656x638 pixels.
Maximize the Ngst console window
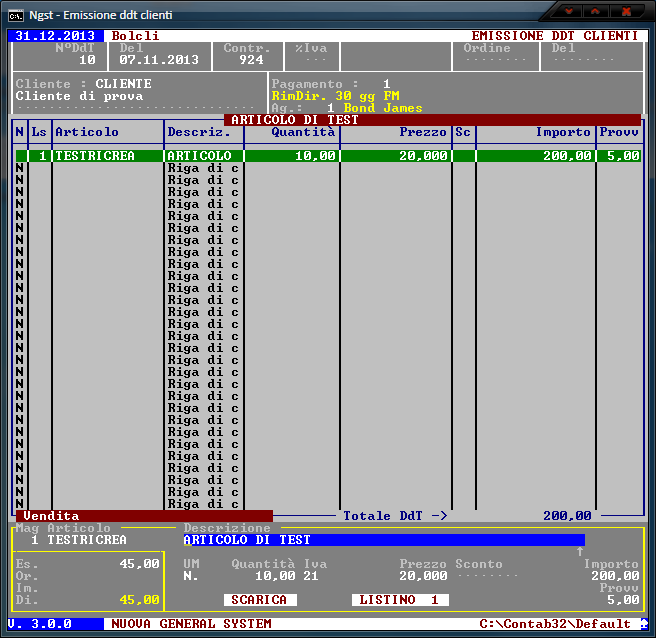598,11
